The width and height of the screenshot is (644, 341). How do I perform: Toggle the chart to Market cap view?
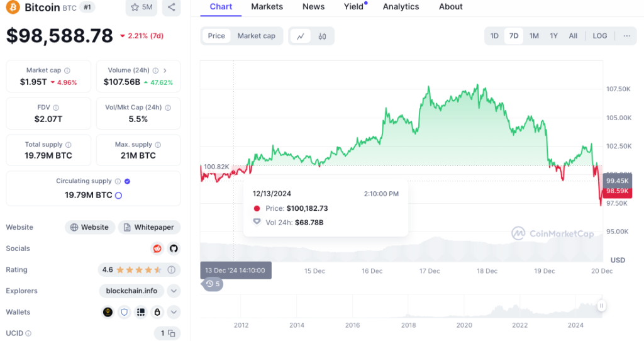point(257,36)
